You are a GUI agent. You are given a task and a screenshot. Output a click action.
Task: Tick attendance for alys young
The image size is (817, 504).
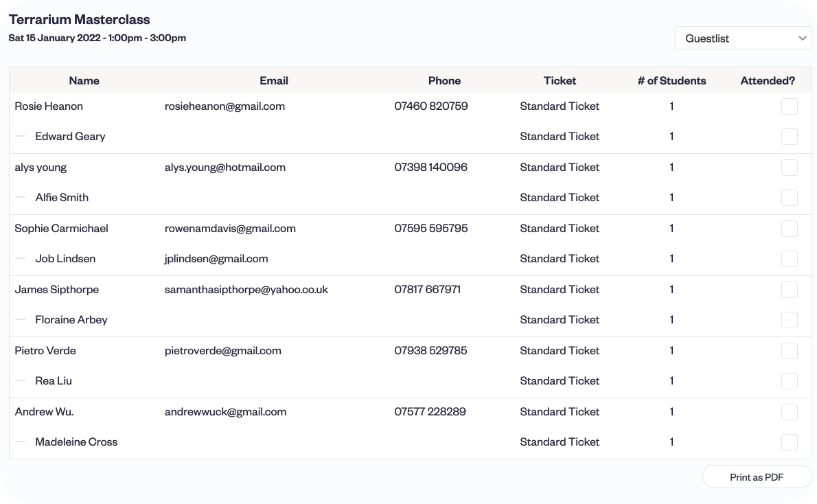click(790, 168)
